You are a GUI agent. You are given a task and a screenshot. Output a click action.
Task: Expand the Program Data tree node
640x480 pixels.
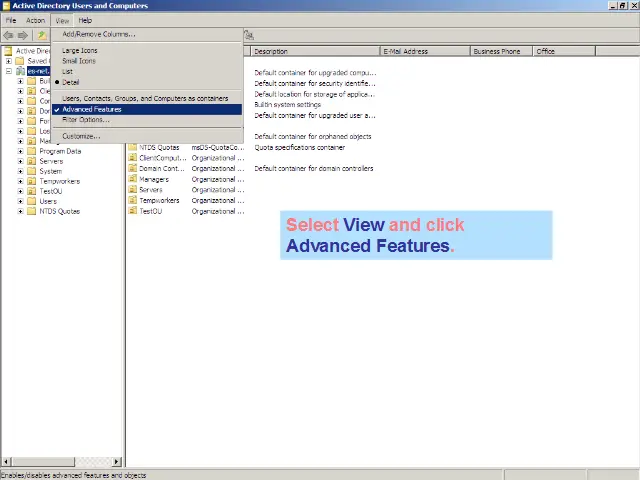pos(20,151)
